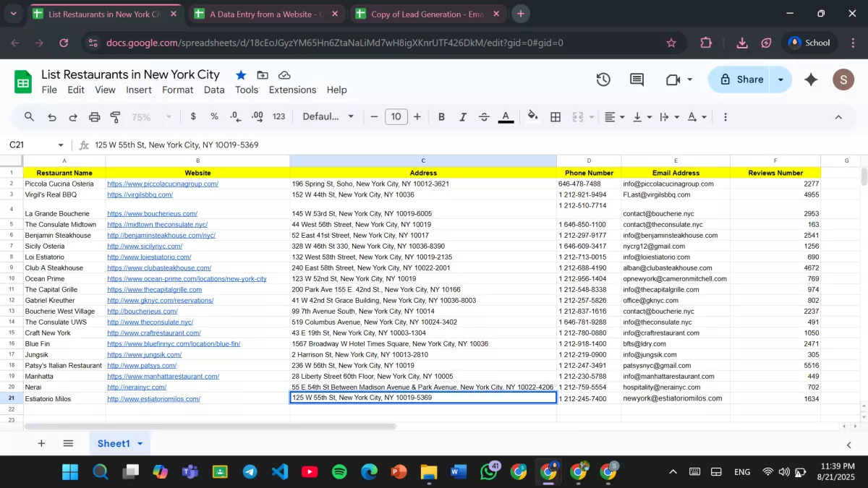Image resolution: width=868 pixels, height=488 pixels.
Task: Select the Paint format tool
Action: pyautogui.click(x=115, y=116)
